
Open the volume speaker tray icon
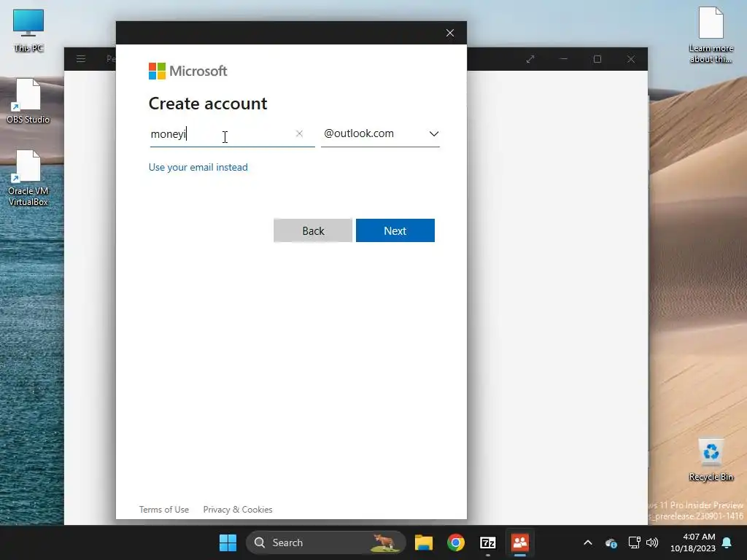pyautogui.click(x=652, y=542)
